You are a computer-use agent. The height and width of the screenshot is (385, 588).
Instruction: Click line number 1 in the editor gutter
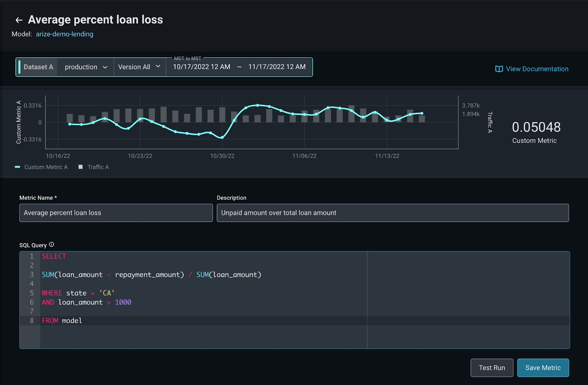pos(32,256)
